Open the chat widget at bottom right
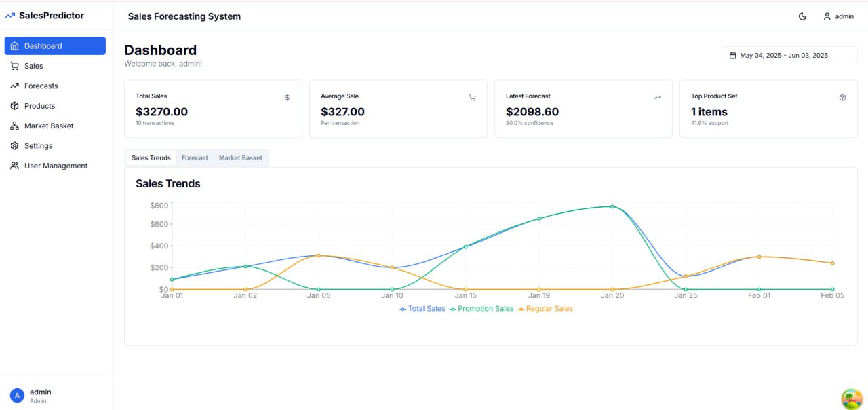This screenshot has width=868, height=410. pos(852,399)
